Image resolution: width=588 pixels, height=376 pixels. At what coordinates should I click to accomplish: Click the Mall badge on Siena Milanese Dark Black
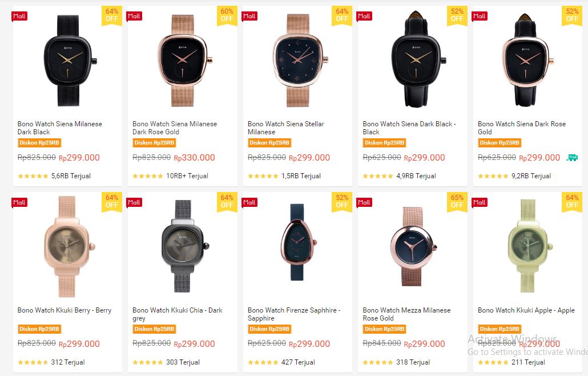point(19,16)
